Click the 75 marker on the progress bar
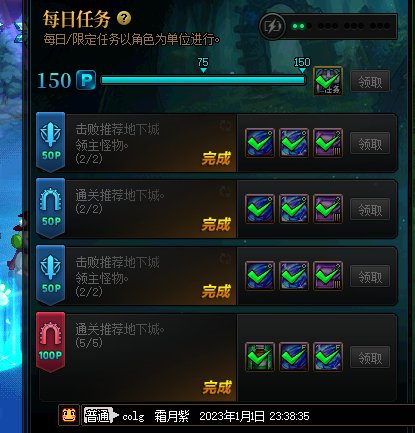 [x=203, y=65]
